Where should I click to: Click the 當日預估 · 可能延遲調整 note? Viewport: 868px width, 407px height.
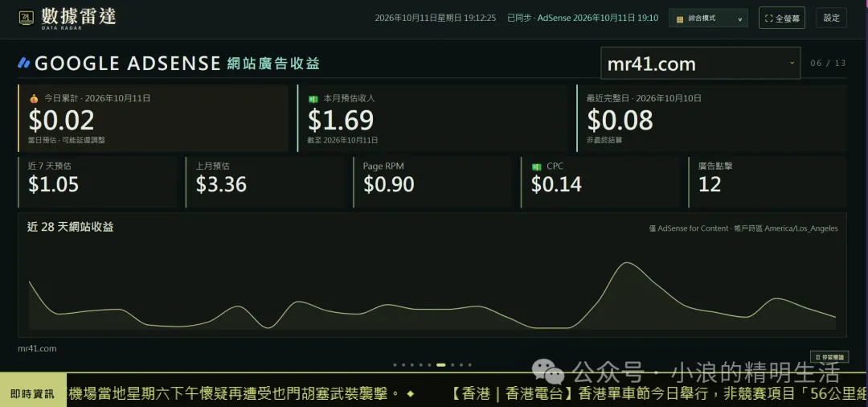(67, 140)
